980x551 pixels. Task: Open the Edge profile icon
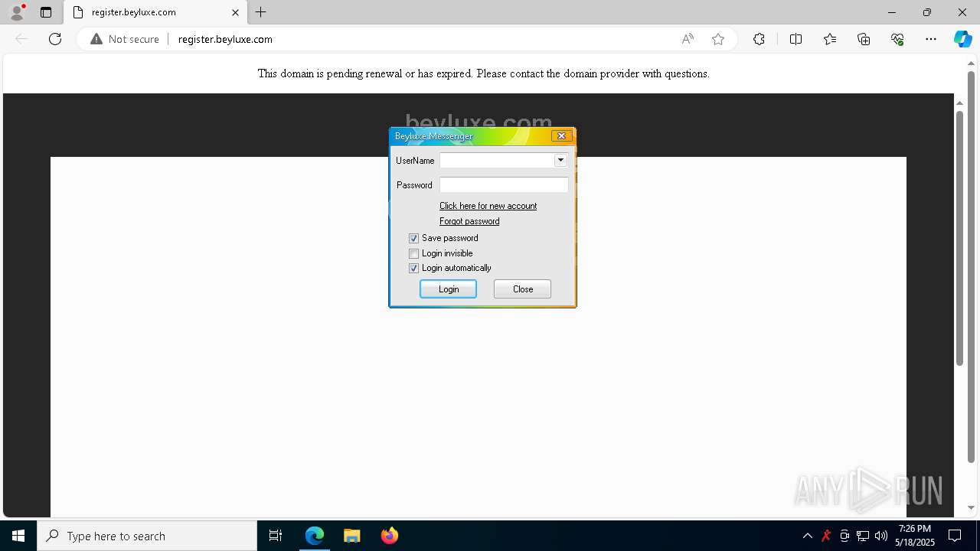[x=16, y=12]
